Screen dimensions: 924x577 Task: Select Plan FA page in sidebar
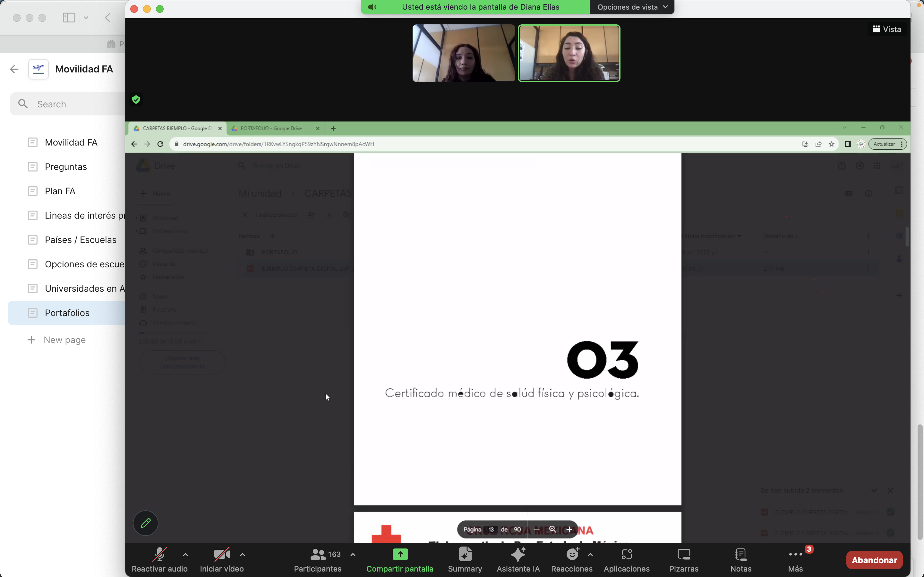tap(60, 191)
